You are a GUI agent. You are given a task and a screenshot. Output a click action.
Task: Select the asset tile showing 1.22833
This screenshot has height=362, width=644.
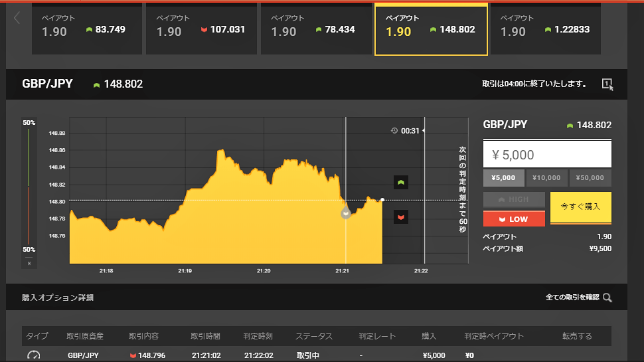click(x=546, y=30)
